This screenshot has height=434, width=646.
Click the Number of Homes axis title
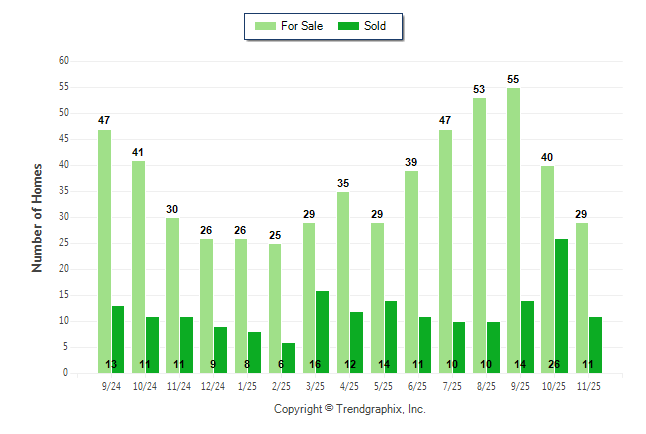point(37,217)
